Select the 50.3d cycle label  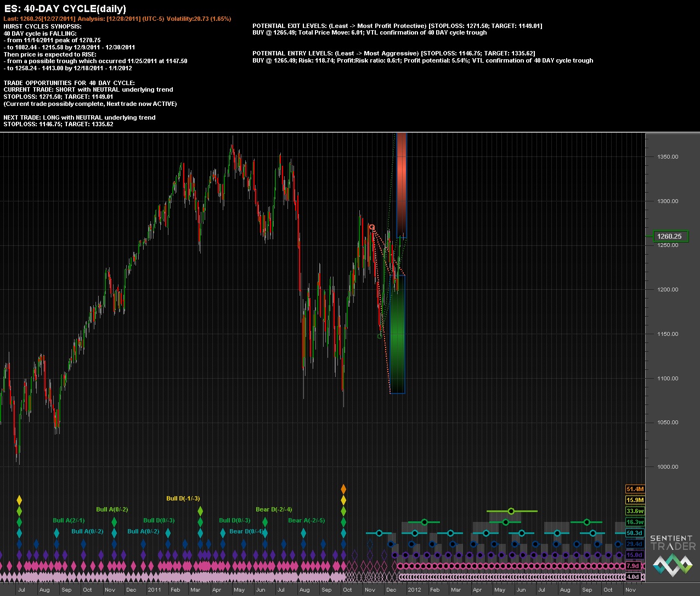634,533
